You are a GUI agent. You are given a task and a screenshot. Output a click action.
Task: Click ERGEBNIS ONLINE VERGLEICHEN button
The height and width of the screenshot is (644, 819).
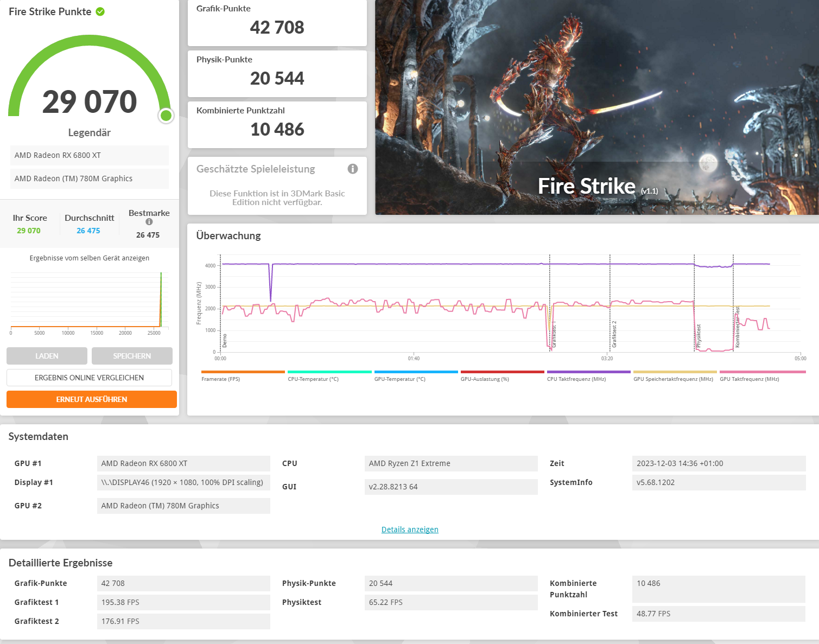(x=89, y=378)
